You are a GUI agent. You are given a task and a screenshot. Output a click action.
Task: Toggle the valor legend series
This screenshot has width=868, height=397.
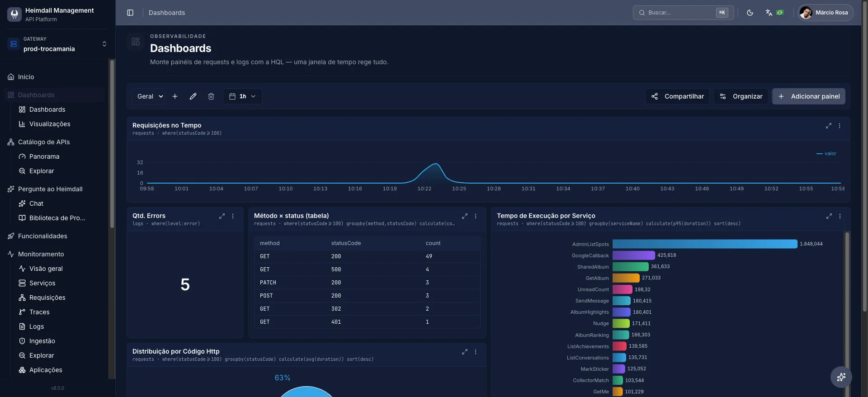click(x=826, y=154)
